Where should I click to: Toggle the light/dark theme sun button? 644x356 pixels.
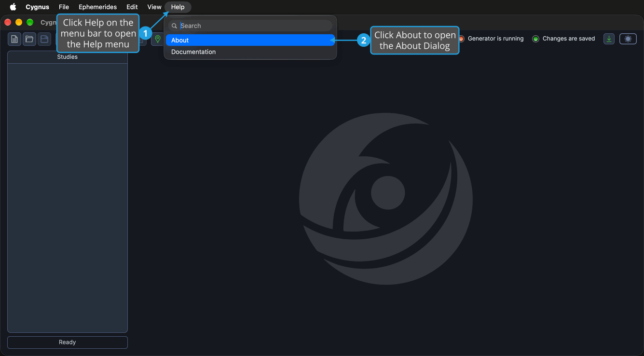[x=628, y=39]
